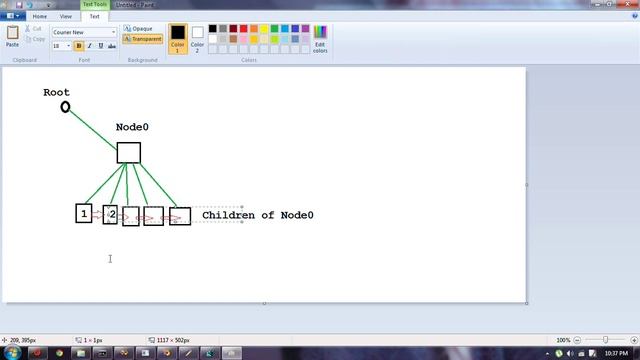This screenshot has width=640, height=360.
Task: Select Transparent background option
Action: 142,39
